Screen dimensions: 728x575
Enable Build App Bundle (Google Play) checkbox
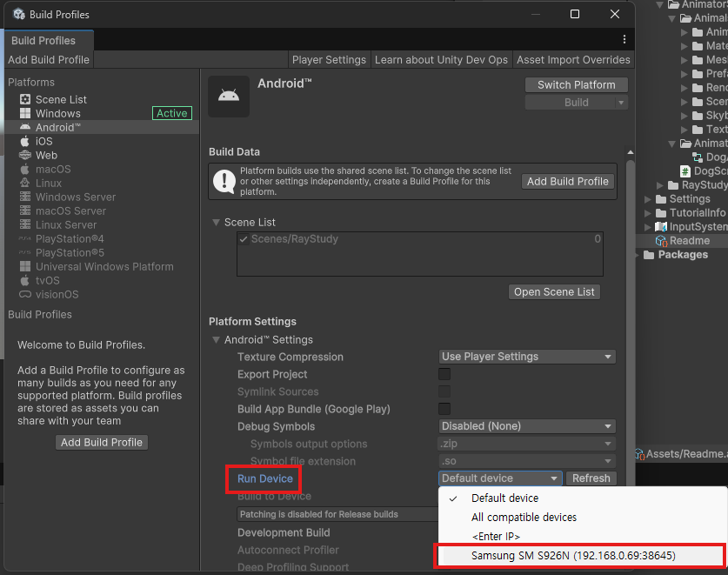(x=444, y=409)
